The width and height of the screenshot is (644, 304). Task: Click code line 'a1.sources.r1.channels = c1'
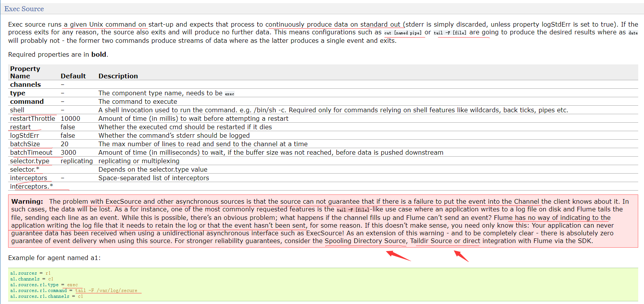coord(47,296)
